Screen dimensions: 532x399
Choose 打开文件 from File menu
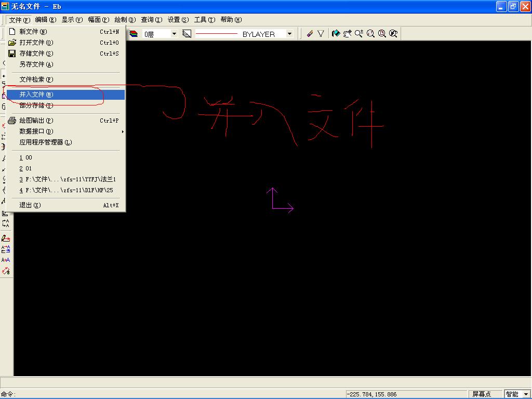(x=66, y=43)
